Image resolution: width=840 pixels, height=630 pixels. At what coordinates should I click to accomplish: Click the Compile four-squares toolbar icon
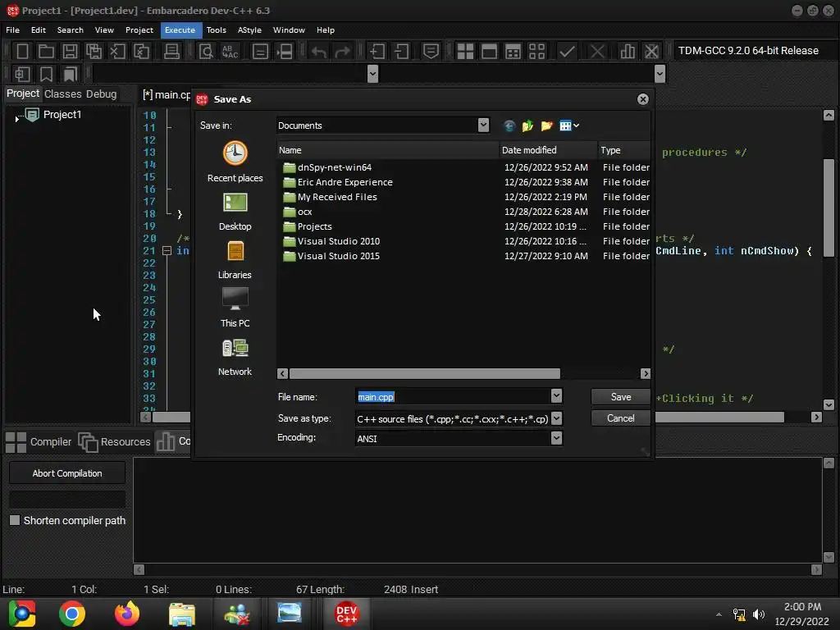pyautogui.click(x=465, y=52)
